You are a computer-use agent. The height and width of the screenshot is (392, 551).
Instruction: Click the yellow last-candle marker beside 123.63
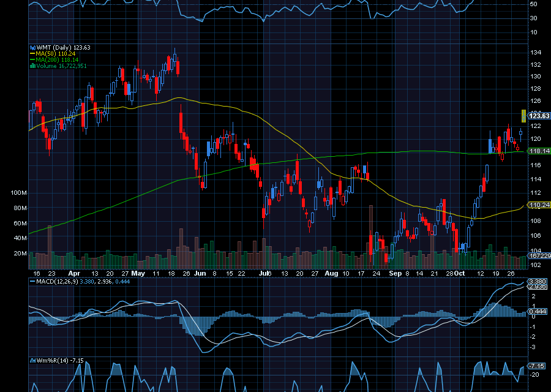[x=523, y=116]
